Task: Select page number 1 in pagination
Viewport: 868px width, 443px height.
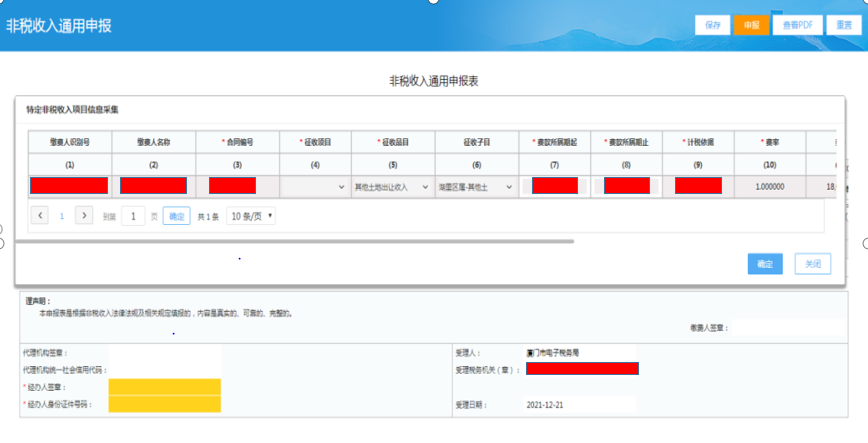Action: tap(61, 217)
